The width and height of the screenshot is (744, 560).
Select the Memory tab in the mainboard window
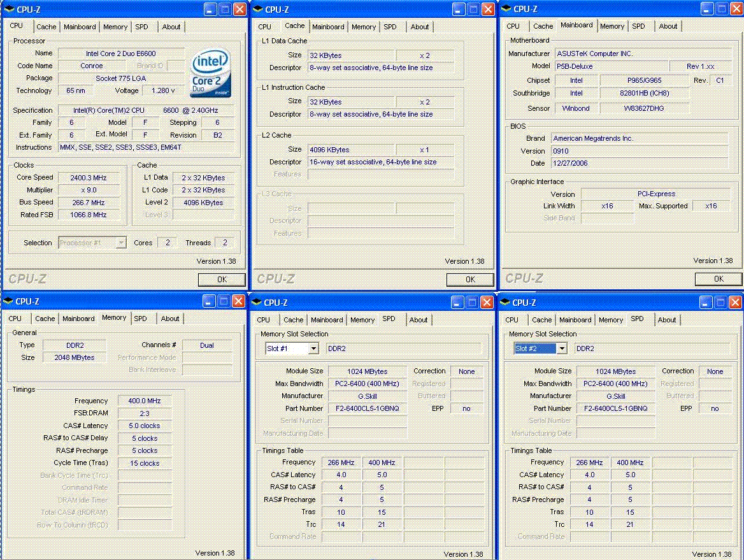click(x=612, y=27)
